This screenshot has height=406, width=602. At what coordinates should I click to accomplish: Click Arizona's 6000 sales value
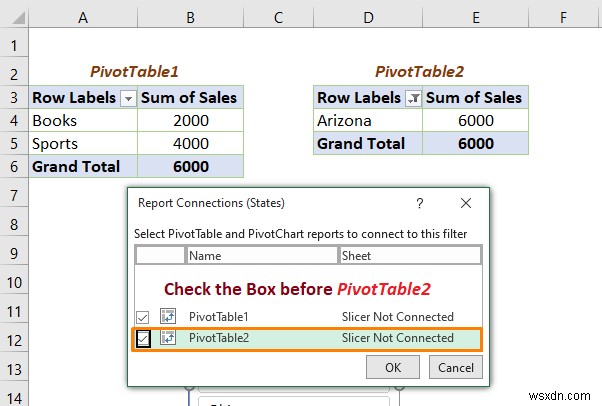coord(476,121)
